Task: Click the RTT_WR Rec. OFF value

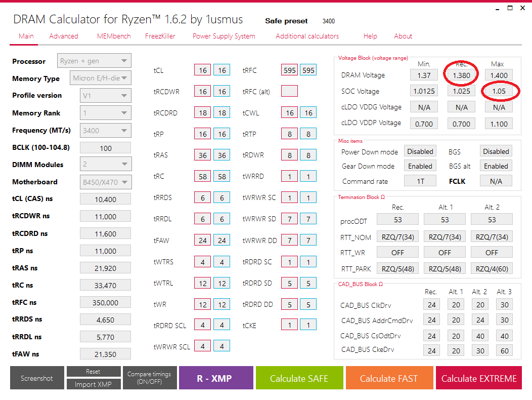Action: 397,253
